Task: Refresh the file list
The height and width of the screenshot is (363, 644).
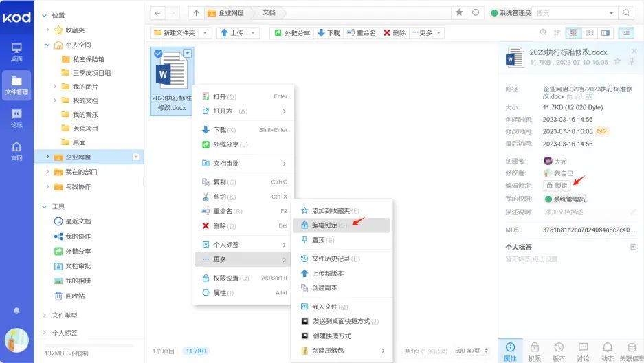Action: coord(476,12)
